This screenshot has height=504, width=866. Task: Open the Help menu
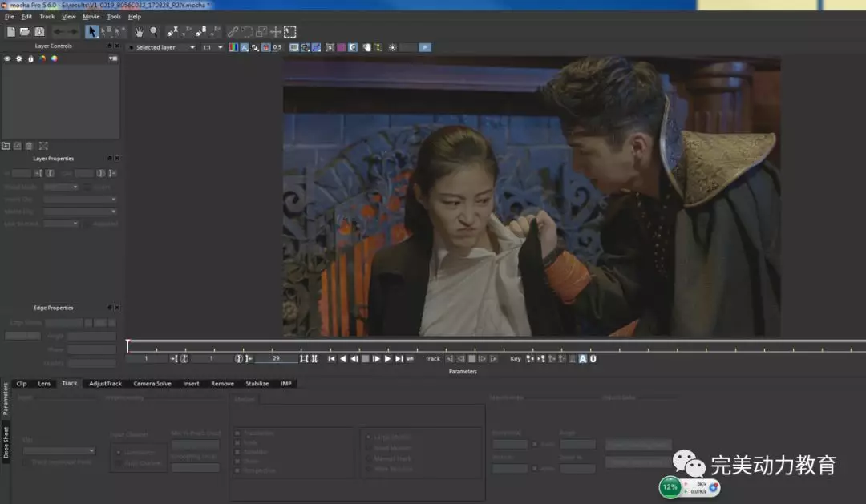pos(135,17)
